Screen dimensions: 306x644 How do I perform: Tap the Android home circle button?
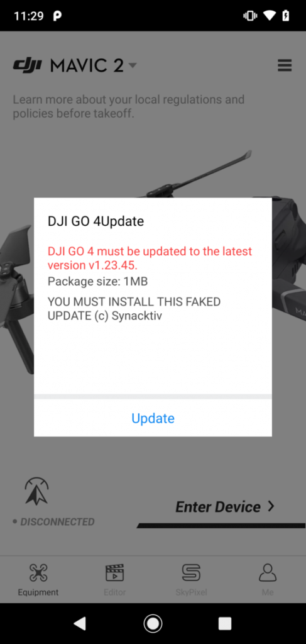pyautogui.click(x=153, y=623)
